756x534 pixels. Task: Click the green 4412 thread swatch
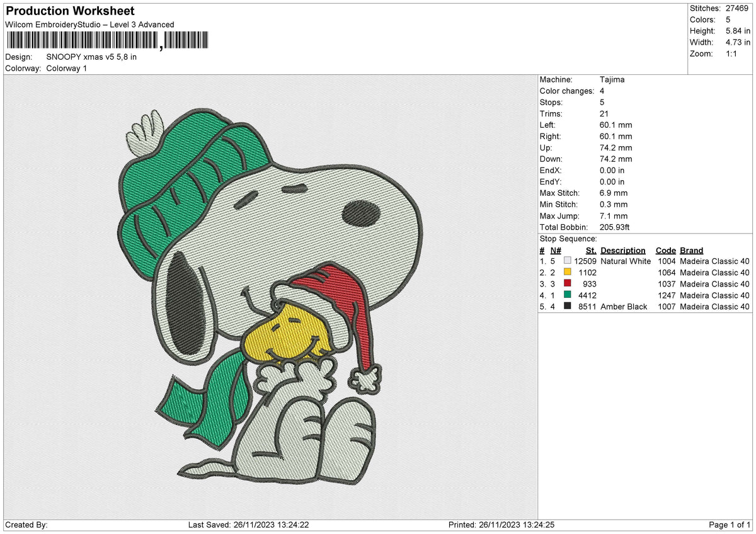(x=568, y=295)
